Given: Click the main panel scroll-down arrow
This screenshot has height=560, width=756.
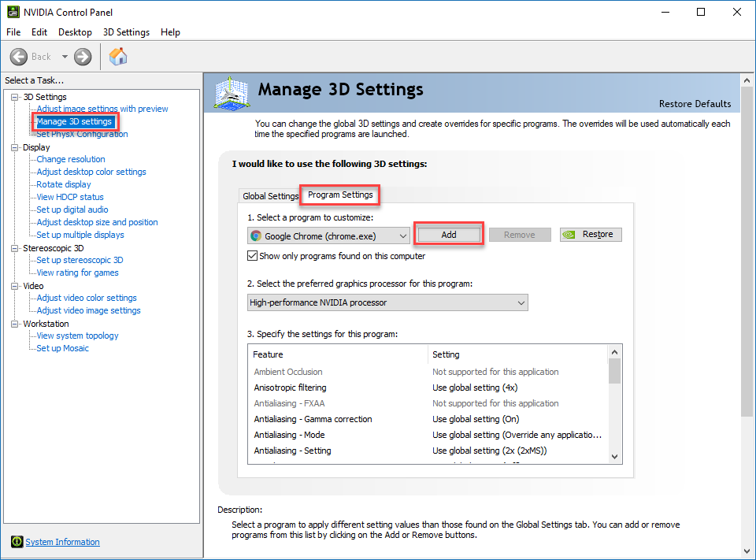Looking at the screenshot, I should (747, 551).
